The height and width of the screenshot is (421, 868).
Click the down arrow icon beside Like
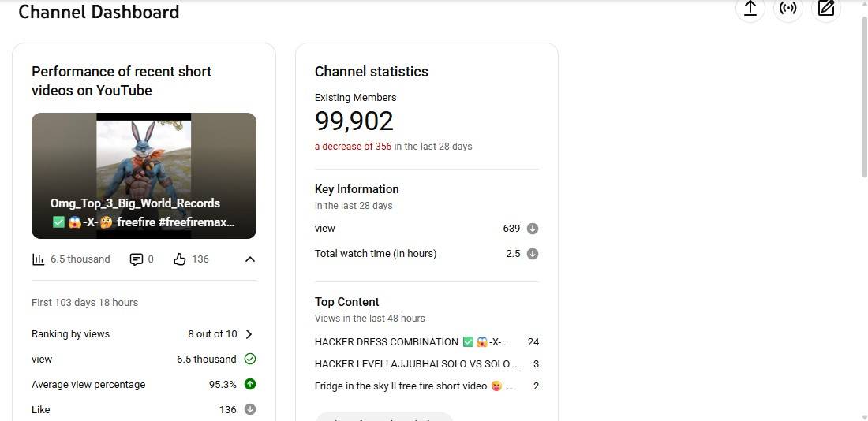coord(250,409)
